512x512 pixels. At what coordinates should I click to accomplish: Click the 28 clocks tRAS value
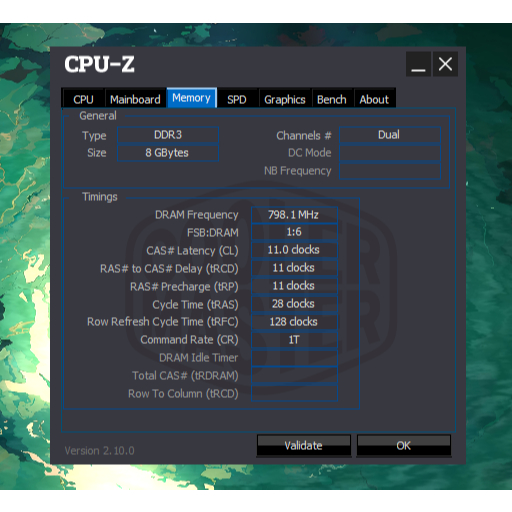pyautogui.click(x=295, y=304)
